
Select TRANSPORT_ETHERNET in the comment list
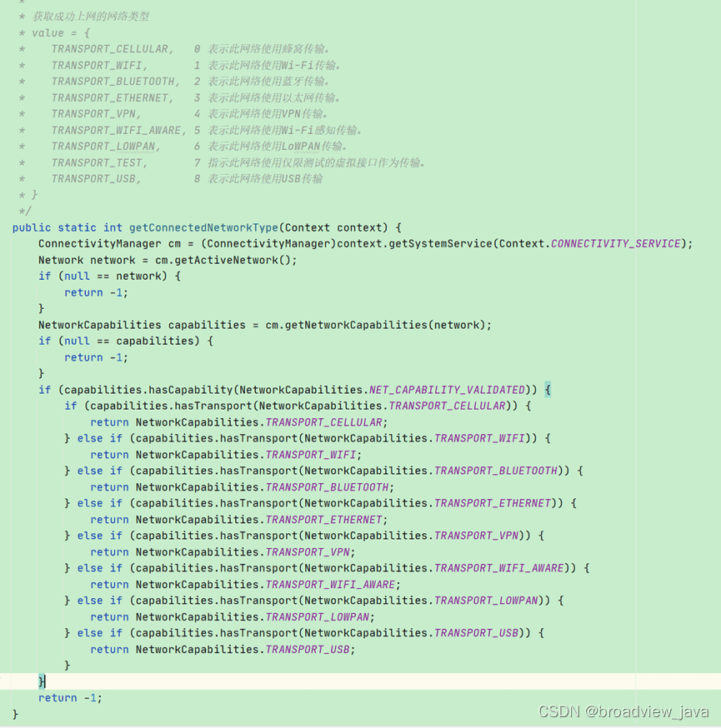[110, 98]
